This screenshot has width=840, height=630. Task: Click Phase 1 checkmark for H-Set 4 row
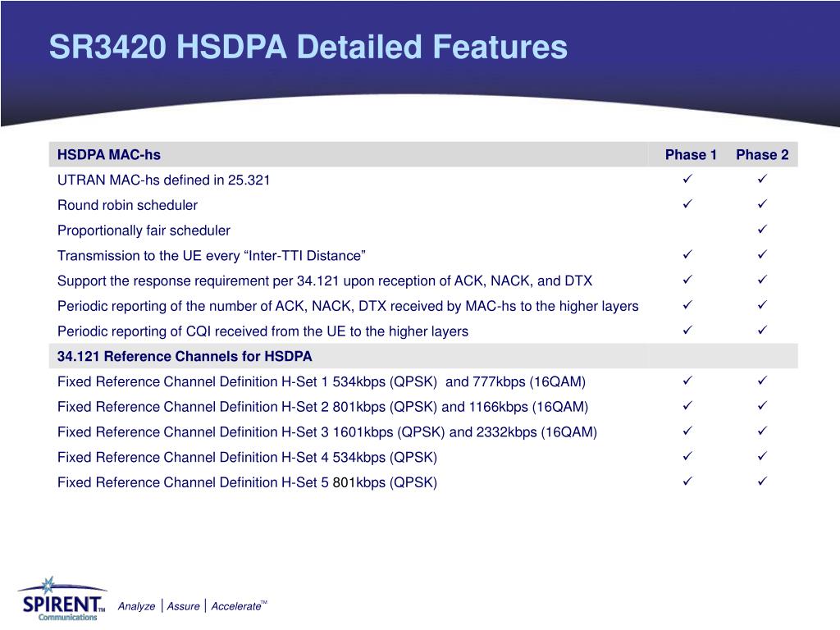tap(687, 455)
